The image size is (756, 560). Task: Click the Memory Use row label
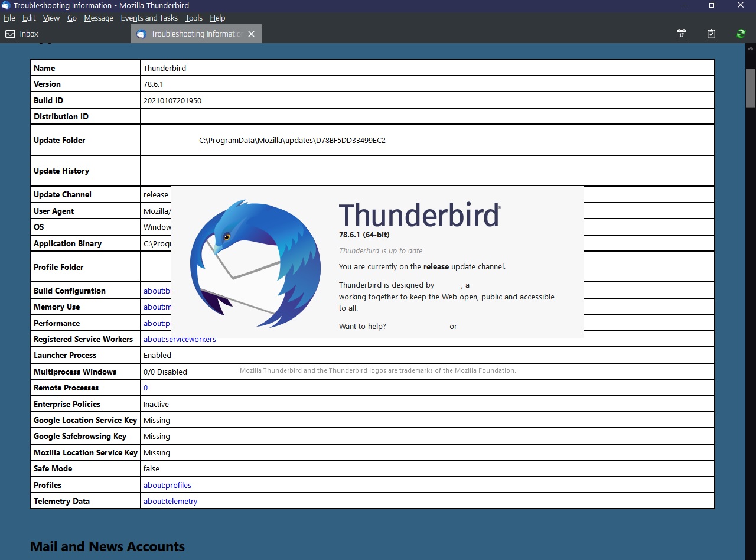(x=57, y=307)
